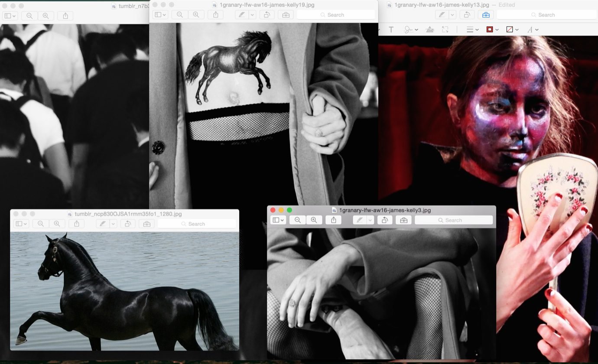This screenshot has height=364, width=598.
Task: Click Search field in james-kelly3.jpg window
Action: click(x=454, y=220)
